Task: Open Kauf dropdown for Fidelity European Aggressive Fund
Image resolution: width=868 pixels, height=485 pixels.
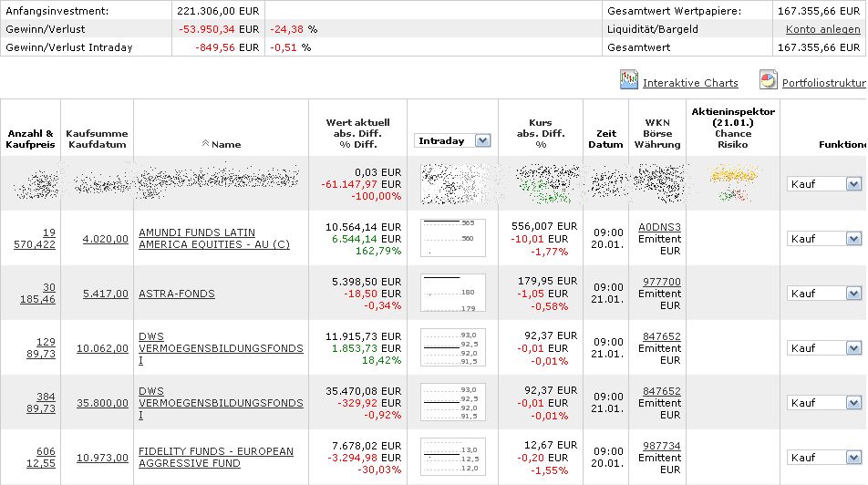Action: (x=824, y=458)
